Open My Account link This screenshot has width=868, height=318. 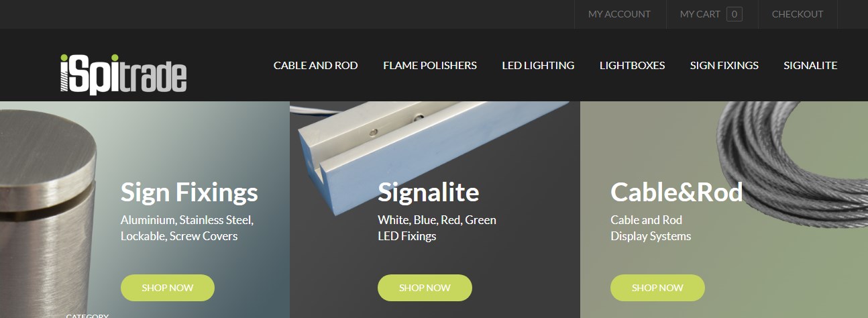tap(619, 14)
